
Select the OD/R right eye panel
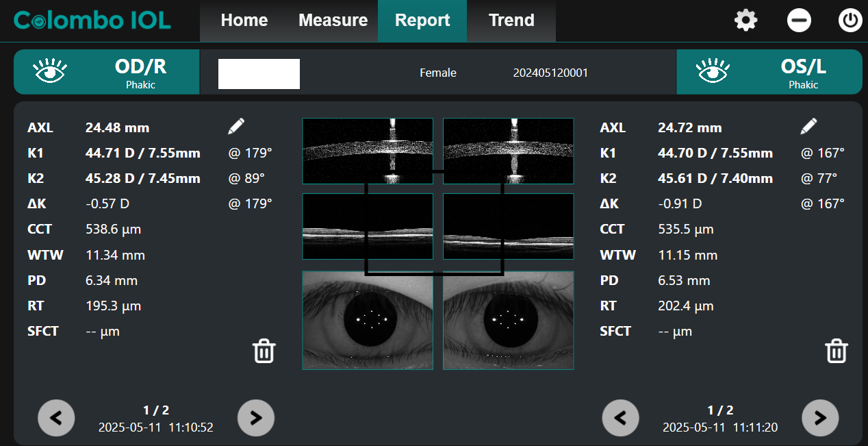pos(107,72)
